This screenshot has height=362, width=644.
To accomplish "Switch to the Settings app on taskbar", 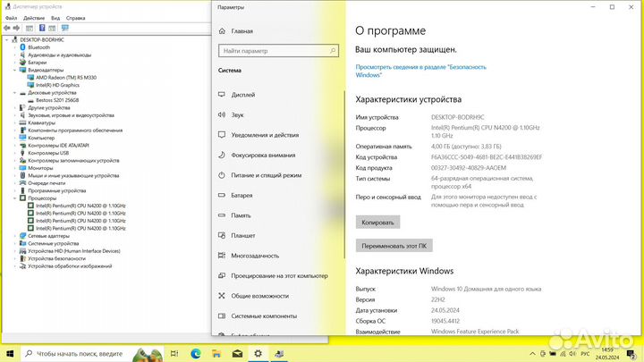I will coord(258,353).
